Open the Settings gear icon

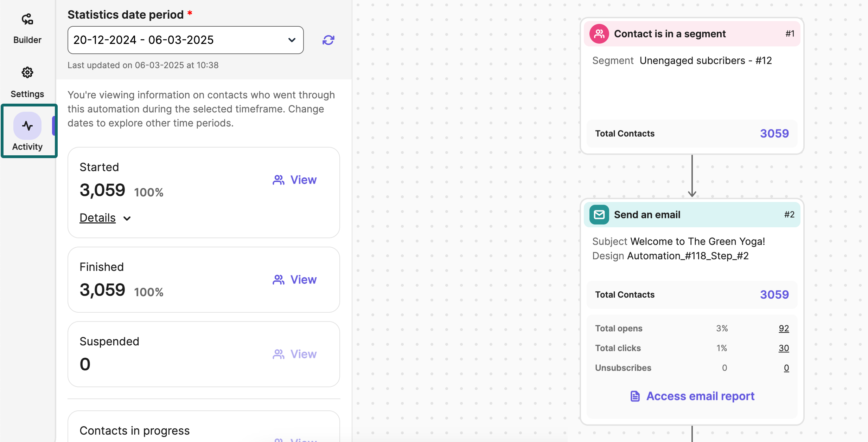pos(27,73)
